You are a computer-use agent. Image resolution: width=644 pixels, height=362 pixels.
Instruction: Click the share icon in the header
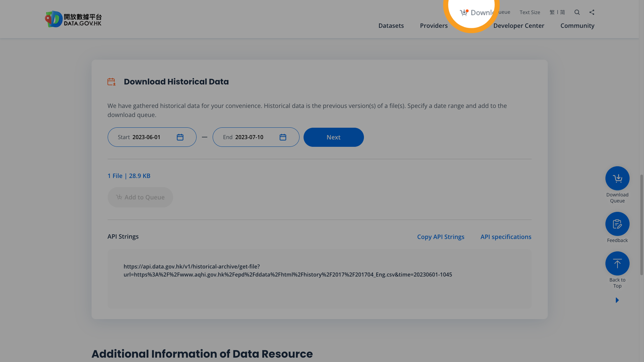point(592,12)
